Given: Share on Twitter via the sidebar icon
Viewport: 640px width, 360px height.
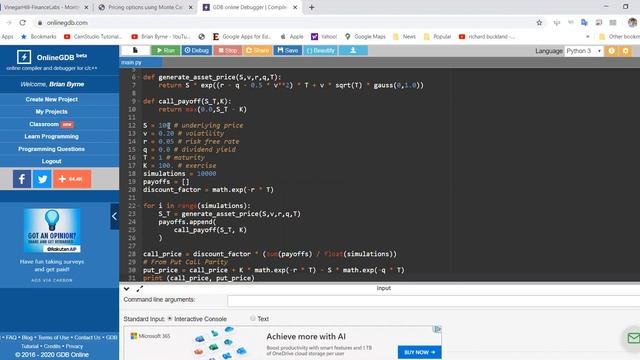Looking at the screenshot, I should coord(42,179).
